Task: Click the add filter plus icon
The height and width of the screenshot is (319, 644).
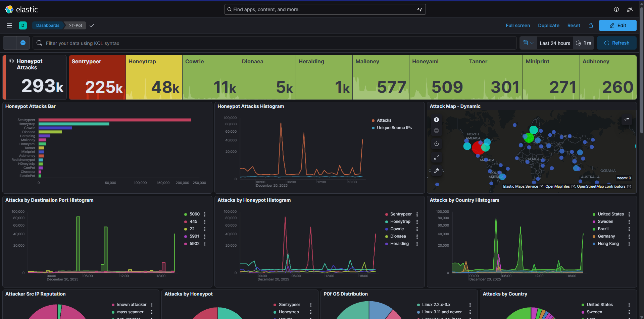Action: click(x=23, y=43)
